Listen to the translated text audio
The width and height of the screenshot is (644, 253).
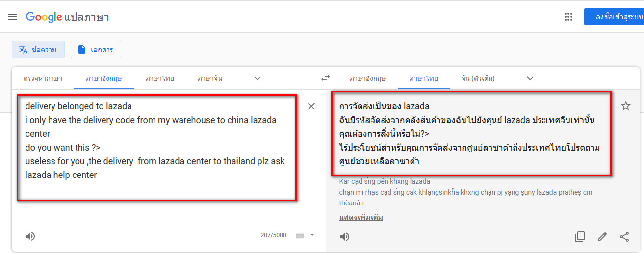(x=345, y=237)
